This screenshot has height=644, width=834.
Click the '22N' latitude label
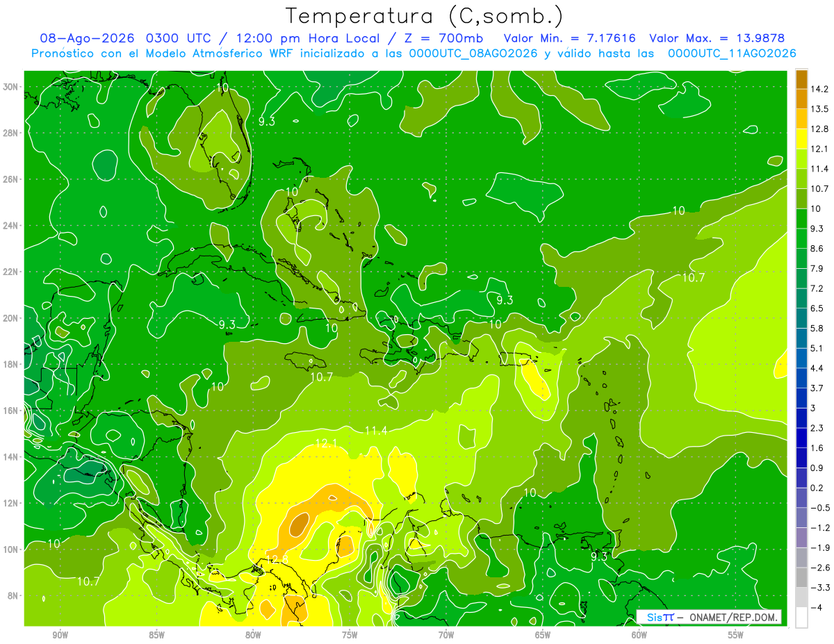pyautogui.click(x=12, y=272)
